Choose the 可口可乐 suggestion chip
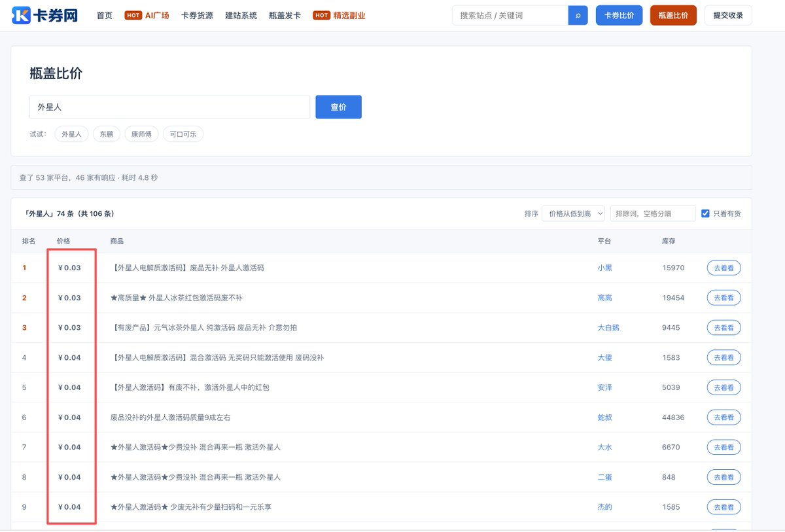The width and height of the screenshot is (785, 532). [183, 134]
